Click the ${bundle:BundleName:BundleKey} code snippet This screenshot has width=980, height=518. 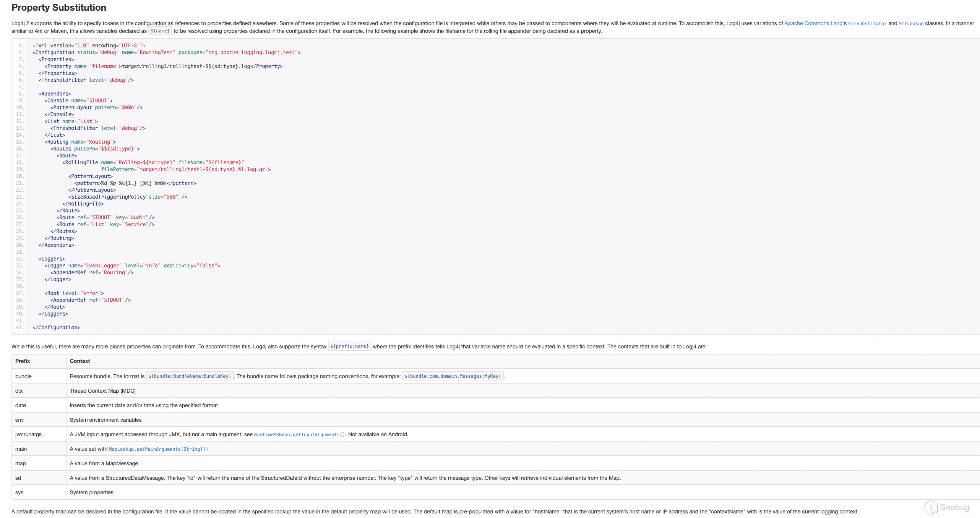tap(190, 376)
